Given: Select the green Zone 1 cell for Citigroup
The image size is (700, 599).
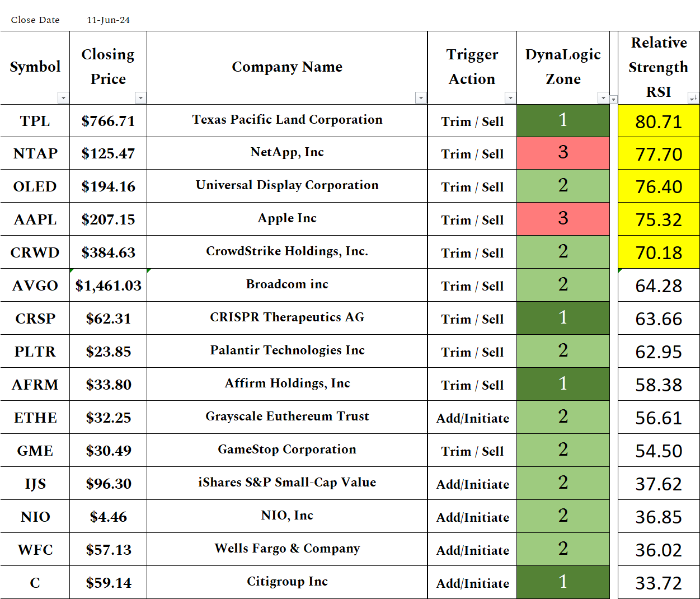Looking at the screenshot, I should (x=563, y=582).
